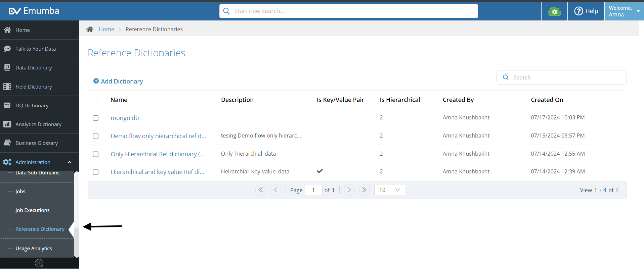Open the rows-per-page 10 dropdown
The image size is (644, 269).
390,190
